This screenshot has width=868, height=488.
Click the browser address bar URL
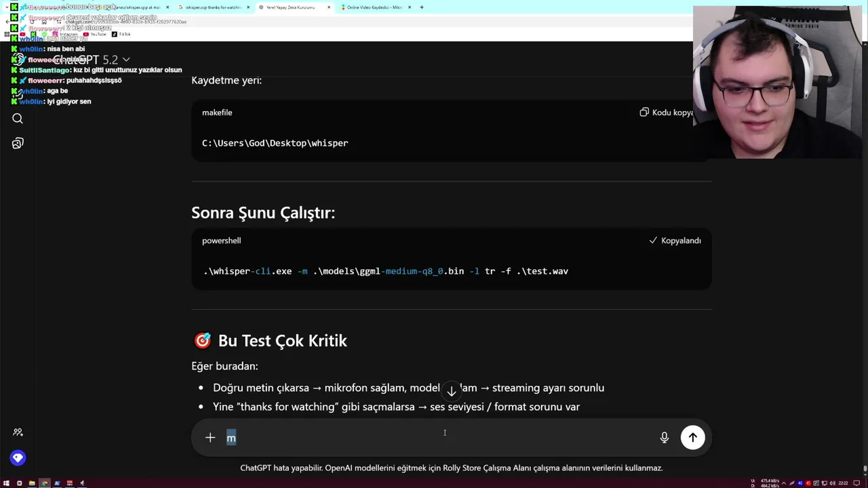click(x=125, y=22)
